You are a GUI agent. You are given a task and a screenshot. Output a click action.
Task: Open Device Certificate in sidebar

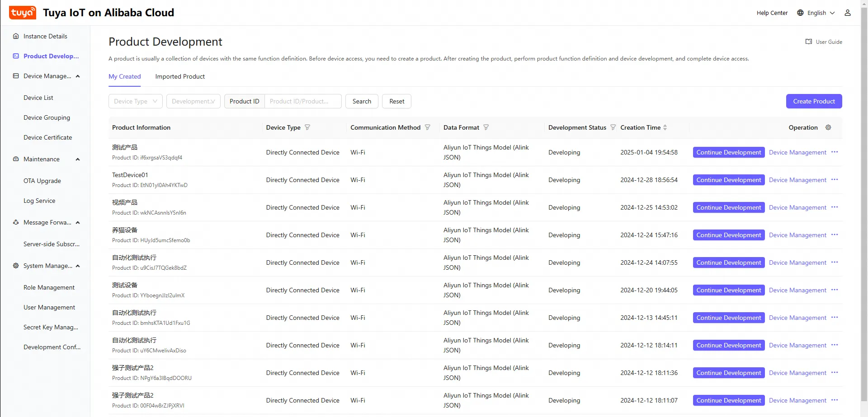click(x=47, y=137)
